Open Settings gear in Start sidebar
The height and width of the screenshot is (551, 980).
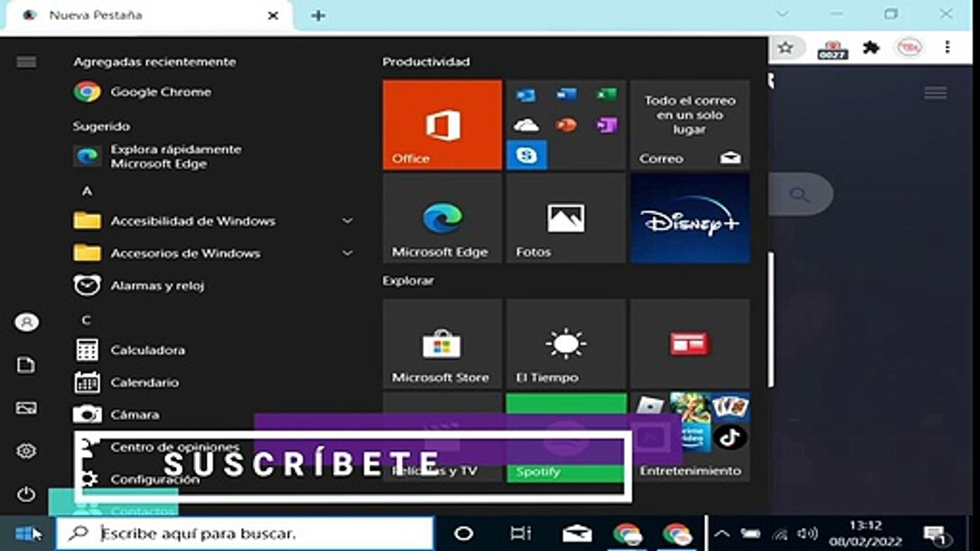[26, 451]
